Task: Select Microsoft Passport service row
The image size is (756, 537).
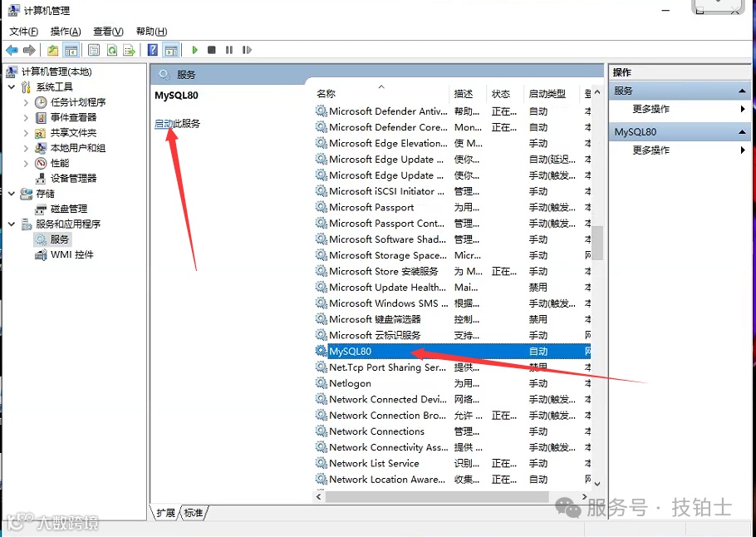Action: 453,208
